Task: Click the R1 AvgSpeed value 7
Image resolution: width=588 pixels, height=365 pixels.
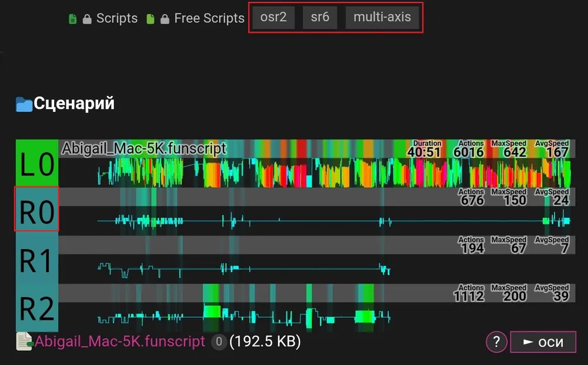Action: coord(565,248)
